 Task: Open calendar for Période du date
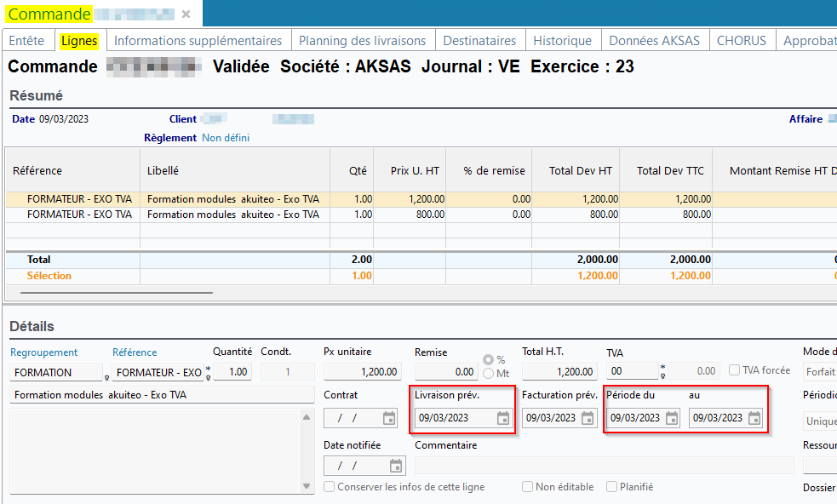pyautogui.click(x=672, y=418)
